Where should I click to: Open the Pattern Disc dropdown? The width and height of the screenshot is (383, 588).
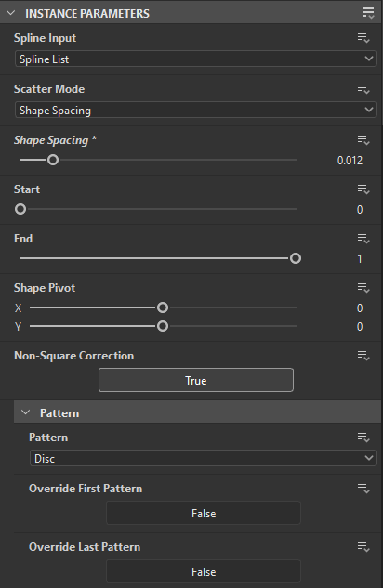click(204, 458)
